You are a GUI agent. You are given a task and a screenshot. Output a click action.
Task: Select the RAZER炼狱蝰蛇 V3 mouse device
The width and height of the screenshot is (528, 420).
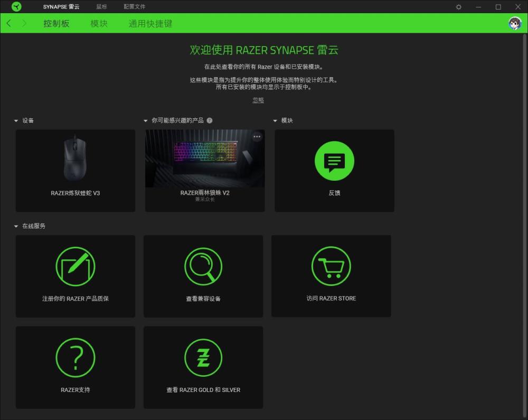click(76, 171)
